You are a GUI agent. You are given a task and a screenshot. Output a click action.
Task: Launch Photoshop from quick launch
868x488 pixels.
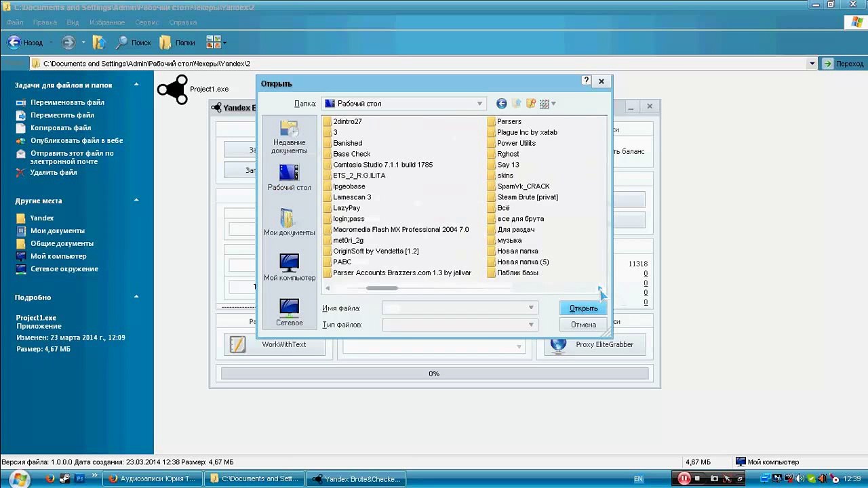pos(79,479)
